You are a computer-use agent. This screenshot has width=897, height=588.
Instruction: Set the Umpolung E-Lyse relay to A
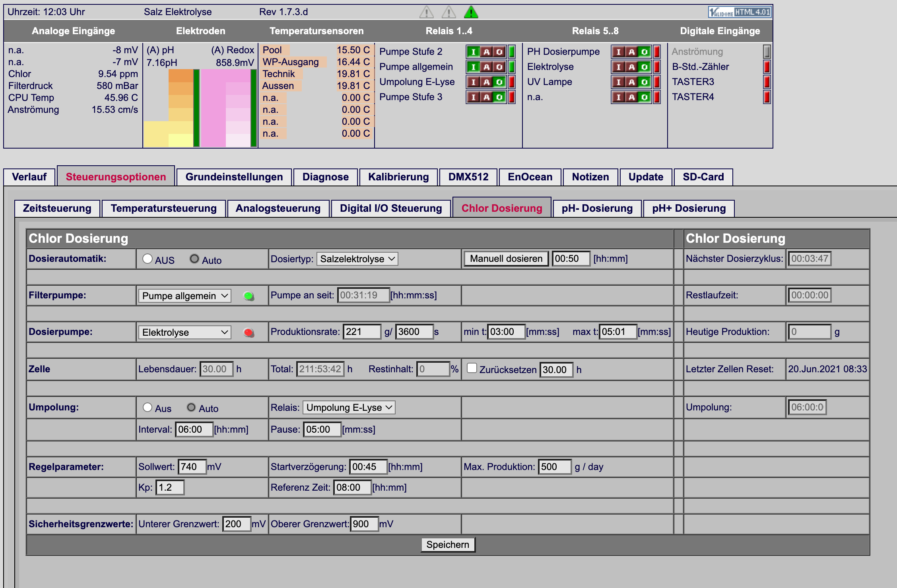pos(486,82)
